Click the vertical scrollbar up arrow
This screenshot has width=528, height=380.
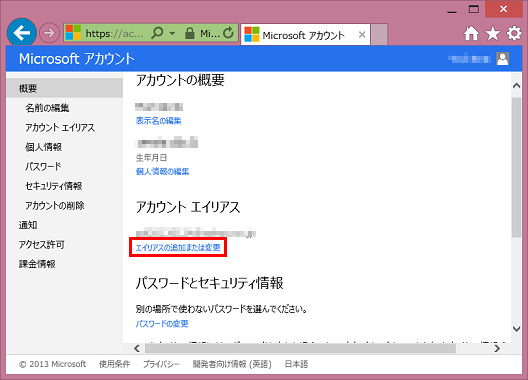(517, 86)
